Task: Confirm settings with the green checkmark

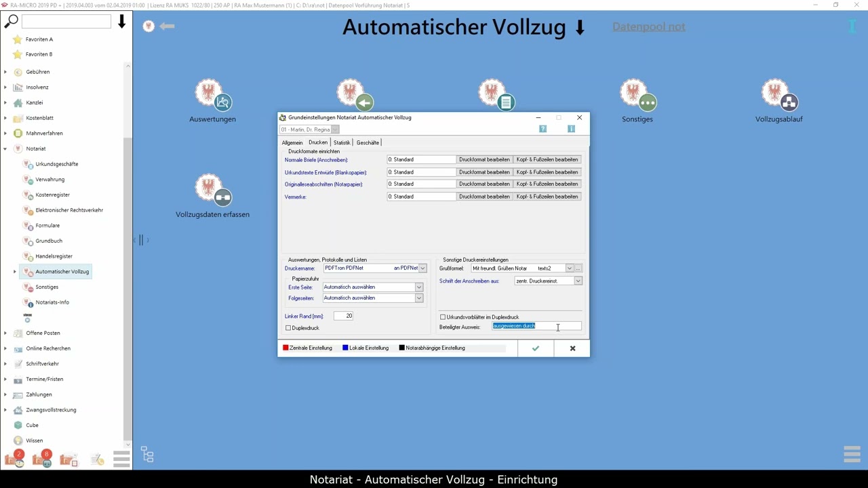Action: tap(536, 348)
